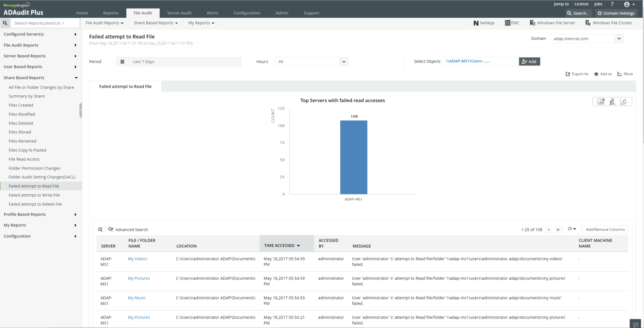Open the chat bubble icon at bottom right
644x328 pixels.
click(x=636, y=324)
